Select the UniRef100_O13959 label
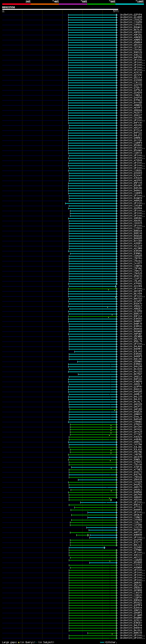Viewport: 146px width, 644px height. tap(131, 311)
